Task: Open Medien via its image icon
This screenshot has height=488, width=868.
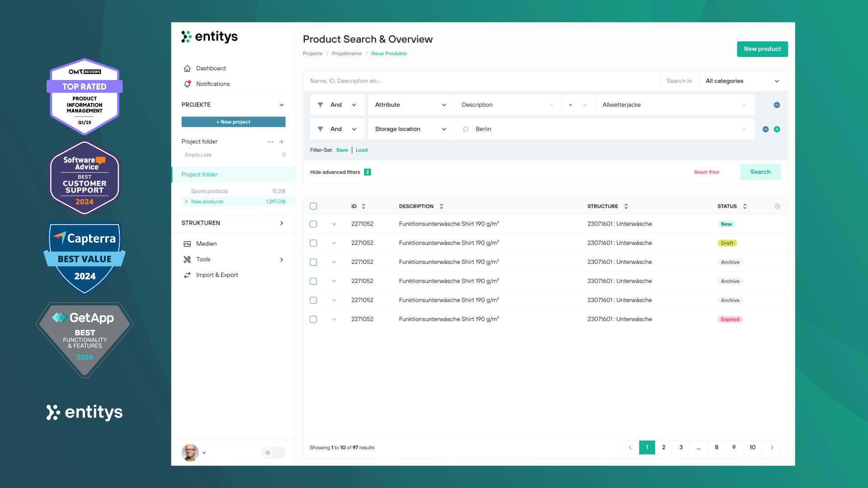Action: [x=187, y=244]
